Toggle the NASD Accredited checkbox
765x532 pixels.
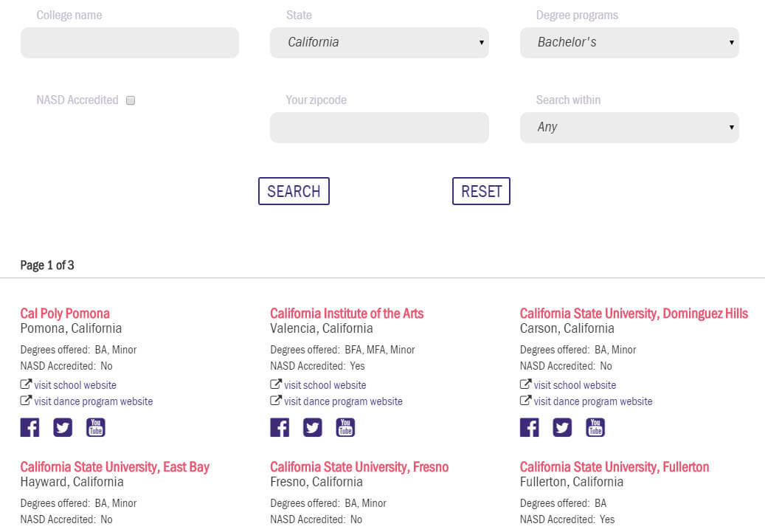131,100
